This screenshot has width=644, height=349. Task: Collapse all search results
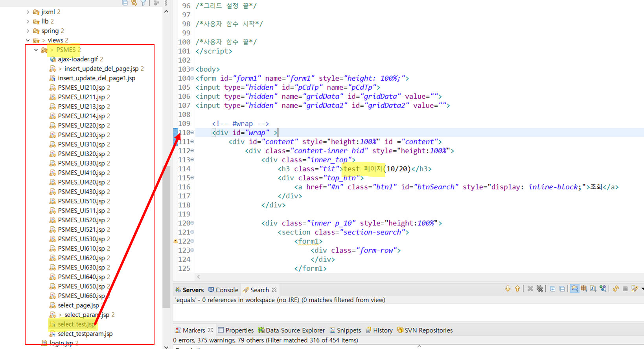[562, 289]
